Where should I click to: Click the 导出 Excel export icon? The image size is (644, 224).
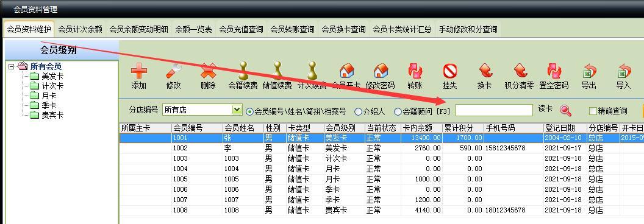pos(589,71)
